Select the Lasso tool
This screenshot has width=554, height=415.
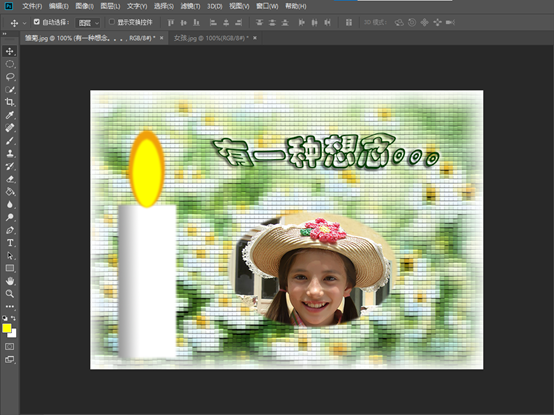[10, 77]
